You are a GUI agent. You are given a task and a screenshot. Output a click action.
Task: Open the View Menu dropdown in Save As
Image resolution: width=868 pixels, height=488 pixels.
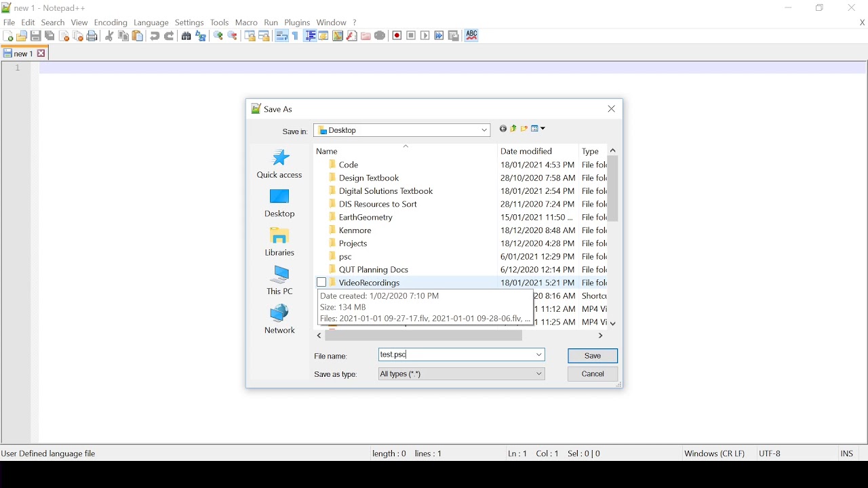pos(539,129)
